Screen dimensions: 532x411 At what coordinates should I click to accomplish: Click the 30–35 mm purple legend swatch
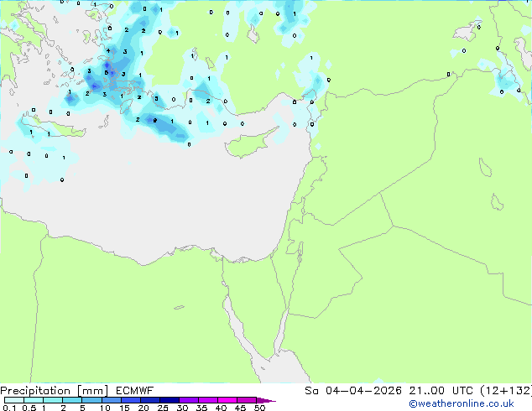point(189,400)
